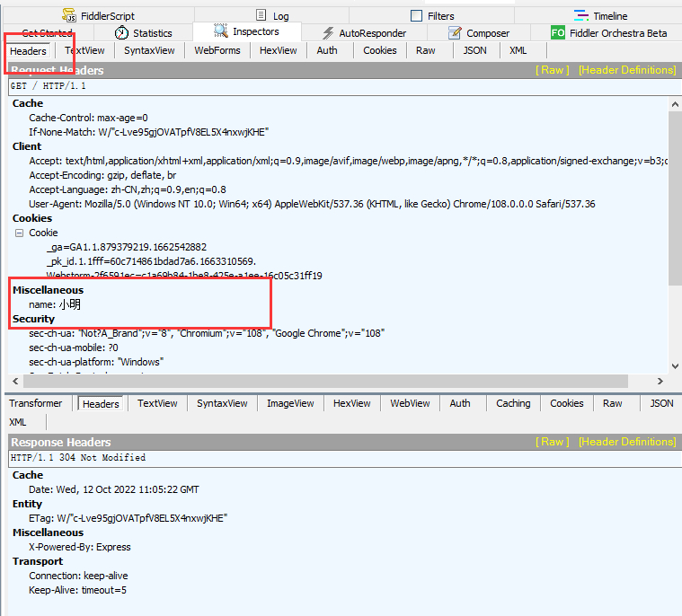The image size is (682, 616).
Task: Click the horizontal scroll left arrow
Action: [15, 382]
